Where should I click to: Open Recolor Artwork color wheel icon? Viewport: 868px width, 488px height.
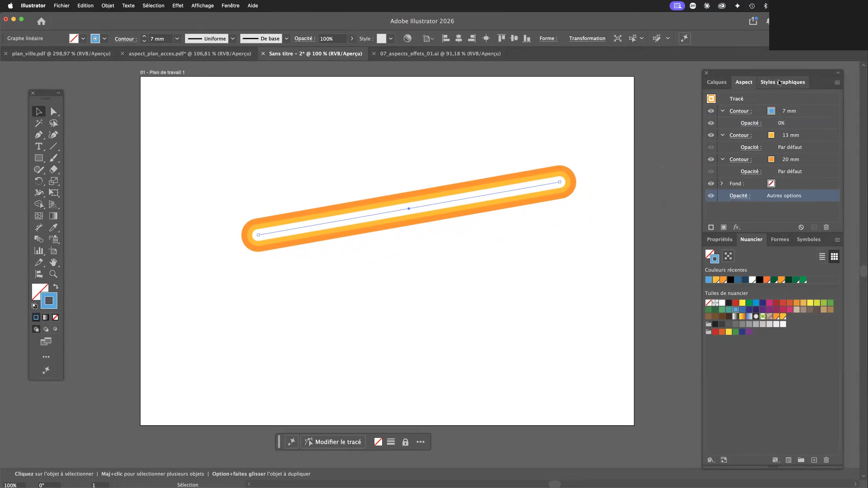[407, 38]
